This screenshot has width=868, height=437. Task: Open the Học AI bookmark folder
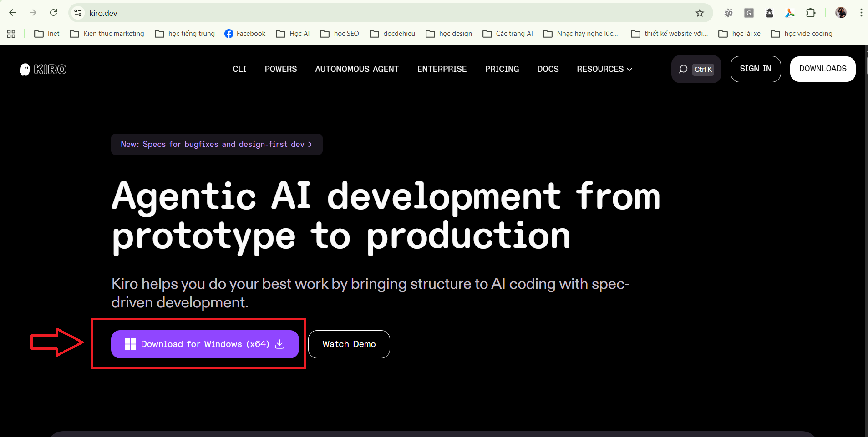[293, 34]
